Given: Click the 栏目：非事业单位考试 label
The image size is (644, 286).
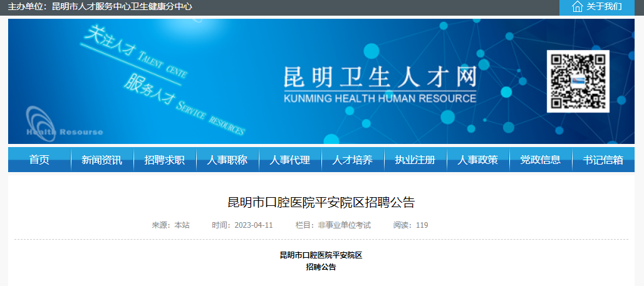Looking at the screenshot, I should coord(333,225).
